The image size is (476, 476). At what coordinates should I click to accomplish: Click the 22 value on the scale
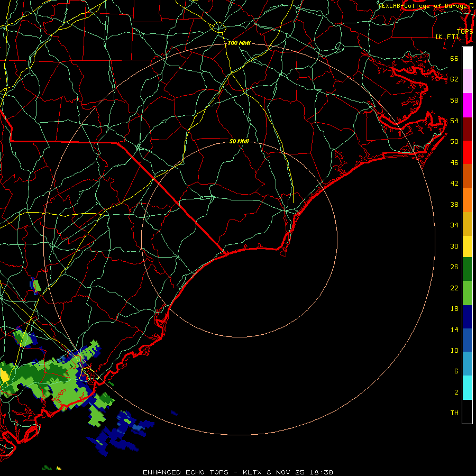454,288
